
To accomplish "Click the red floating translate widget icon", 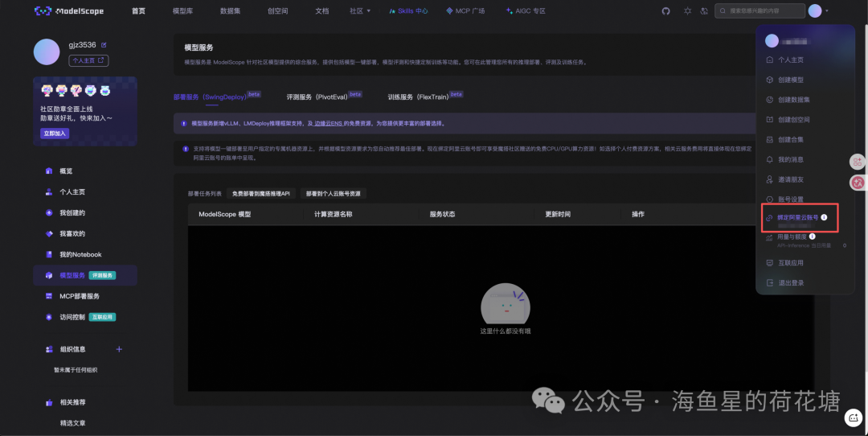I will pos(858,183).
